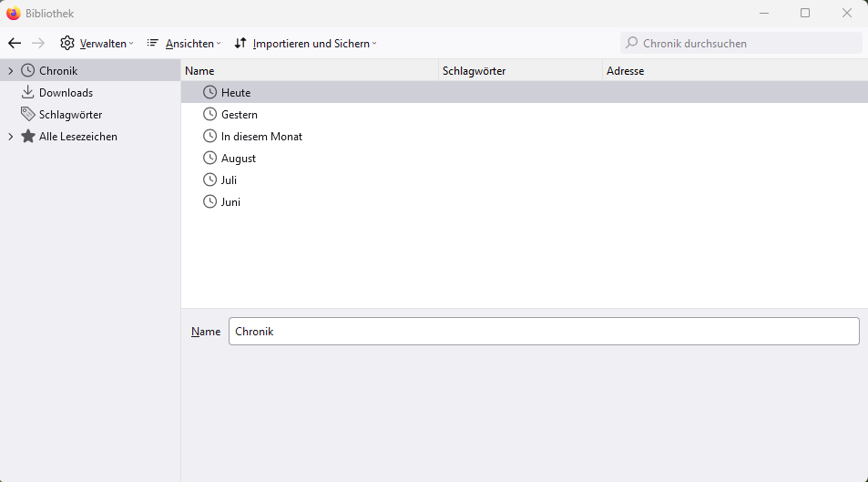Click the Chronik durchsuchen search field
Image resolution: width=868 pixels, height=482 pixels.
pyautogui.click(x=747, y=43)
